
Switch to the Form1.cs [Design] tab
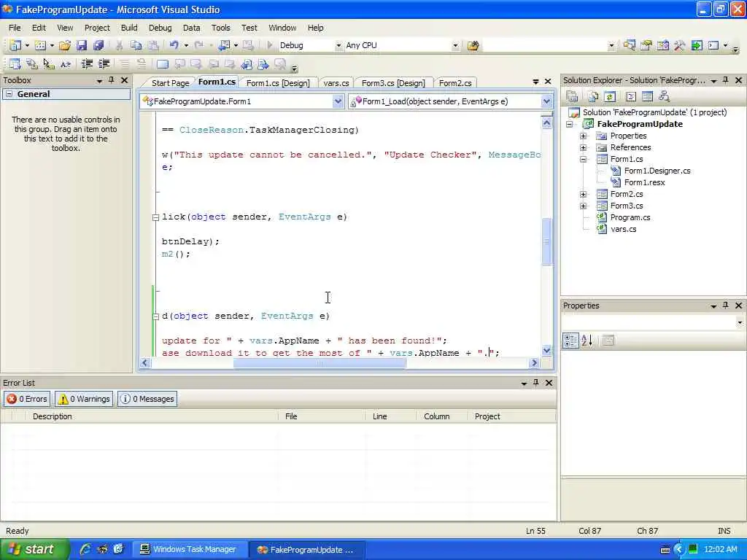pyautogui.click(x=278, y=83)
